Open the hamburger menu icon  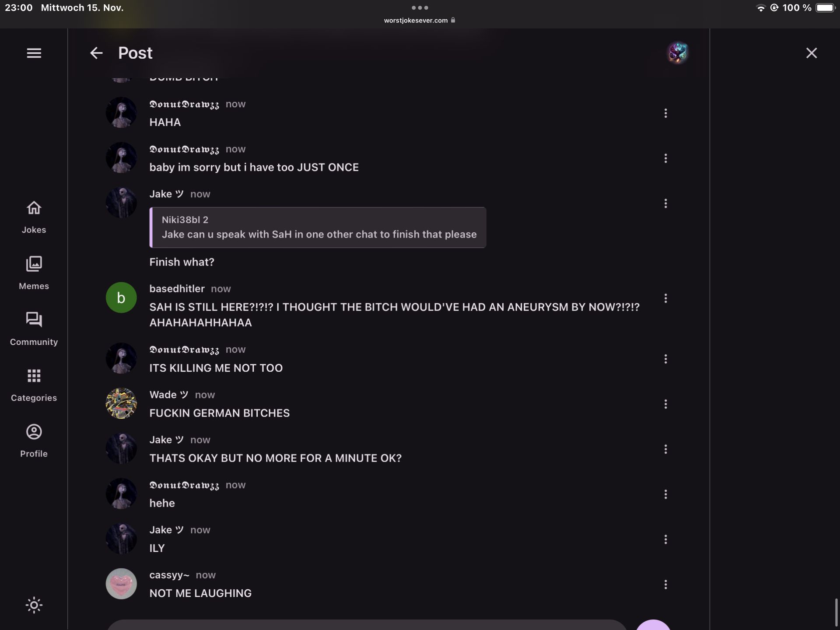34,53
